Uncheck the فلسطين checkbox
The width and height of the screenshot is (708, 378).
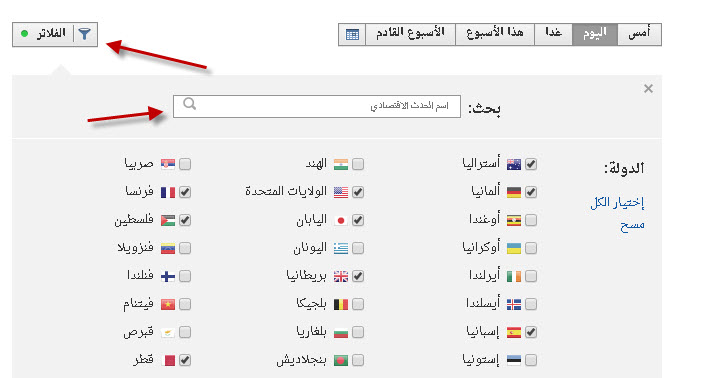coord(185,220)
